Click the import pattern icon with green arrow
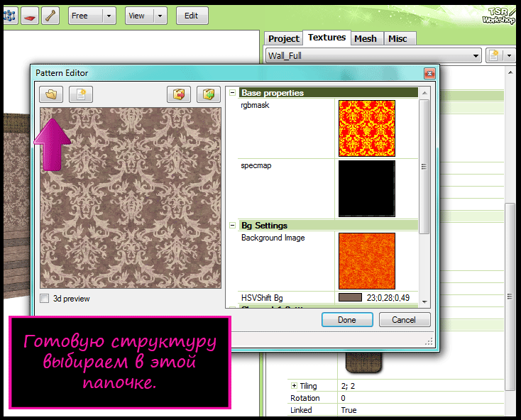The height and width of the screenshot is (420, 521). tap(209, 94)
